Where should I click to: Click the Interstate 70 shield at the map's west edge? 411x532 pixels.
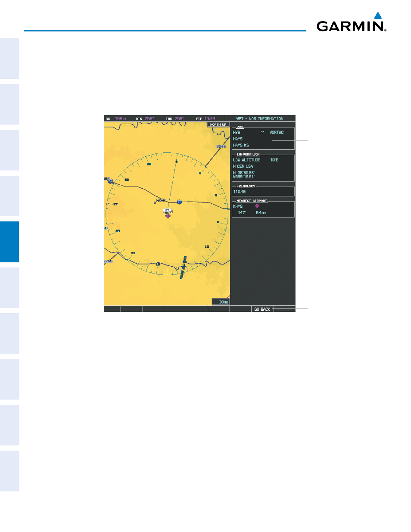(110, 181)
